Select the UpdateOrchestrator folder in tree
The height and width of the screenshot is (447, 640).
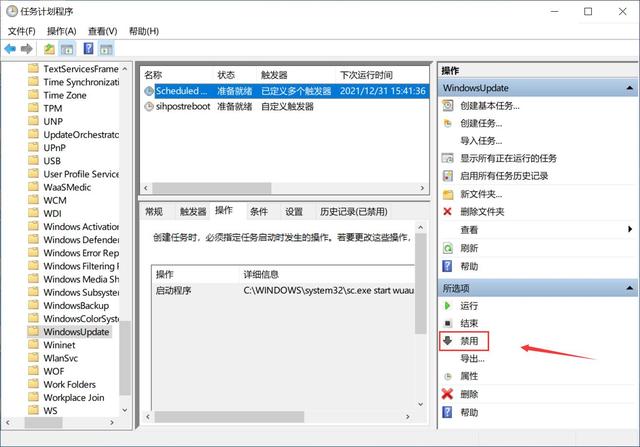81,135
